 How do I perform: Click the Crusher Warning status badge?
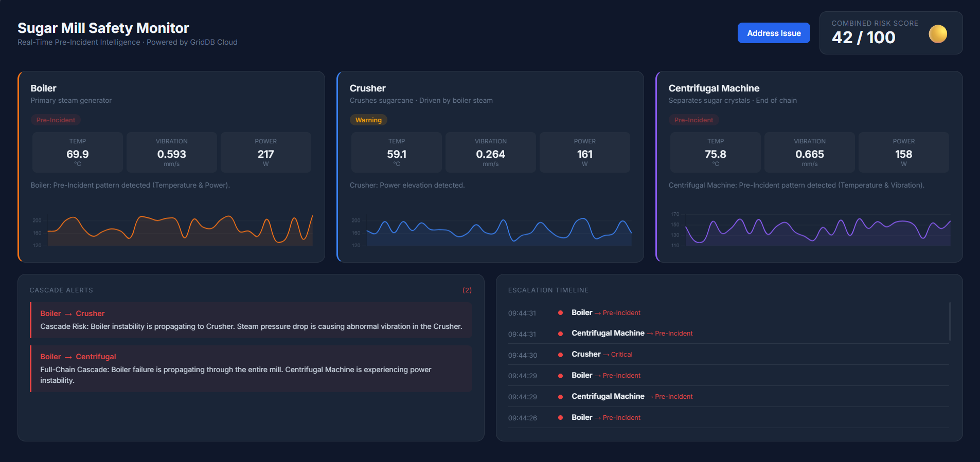pos(368,120)
